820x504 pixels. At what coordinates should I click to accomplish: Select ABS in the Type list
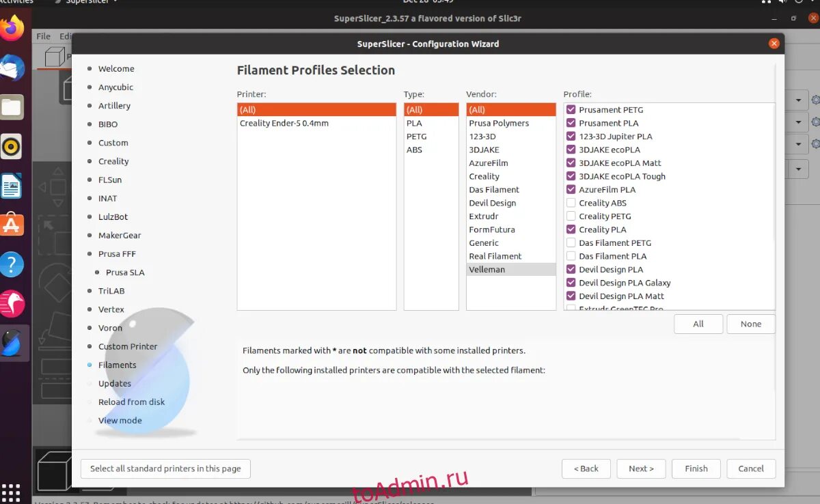(431, 150)
